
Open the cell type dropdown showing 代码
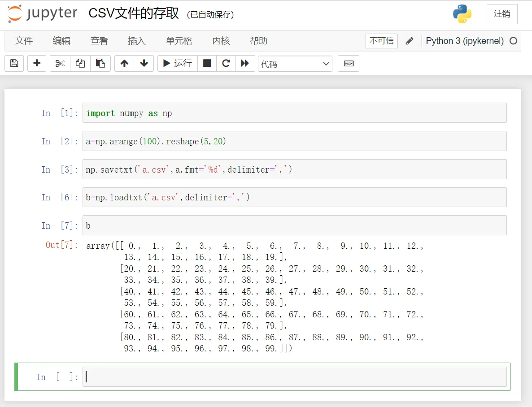pos(295,64)
